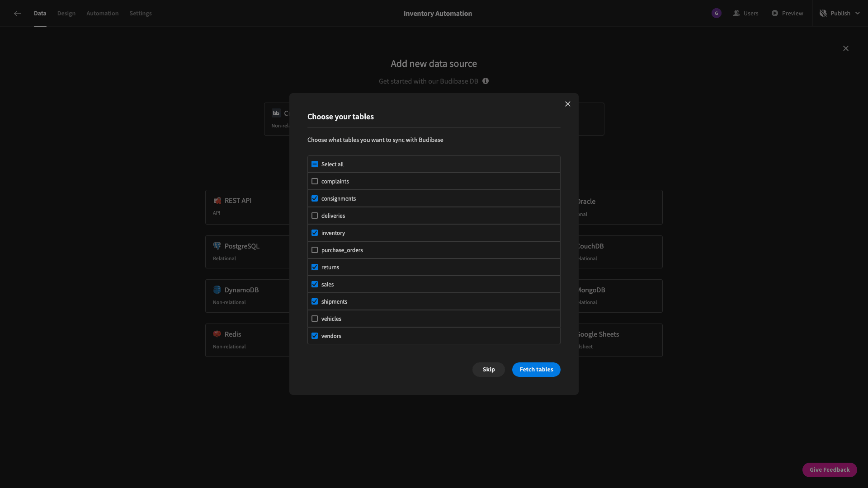Uncheck the inventory table checkbox
The image size is (868, 488).
(315, 233)
